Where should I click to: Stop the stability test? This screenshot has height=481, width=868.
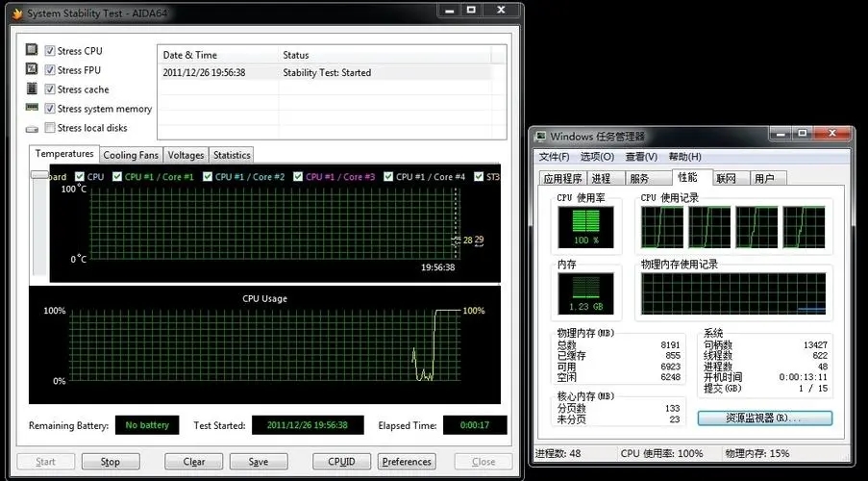111,462
